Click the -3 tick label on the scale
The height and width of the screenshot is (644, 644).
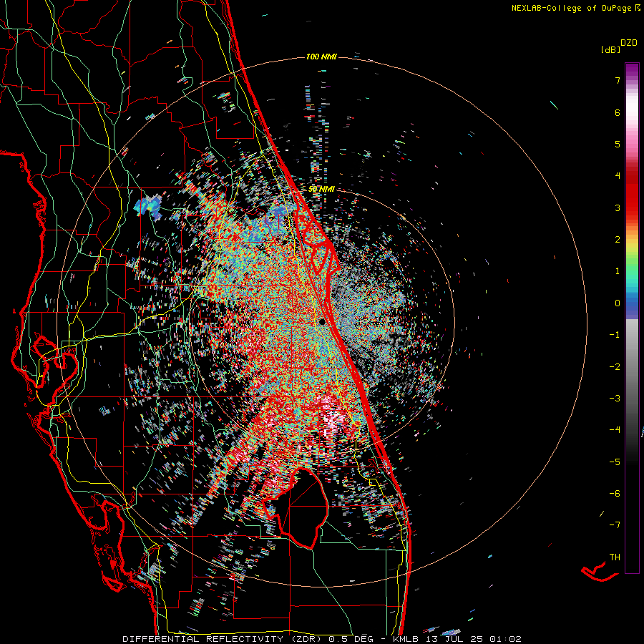click(615, 399)
